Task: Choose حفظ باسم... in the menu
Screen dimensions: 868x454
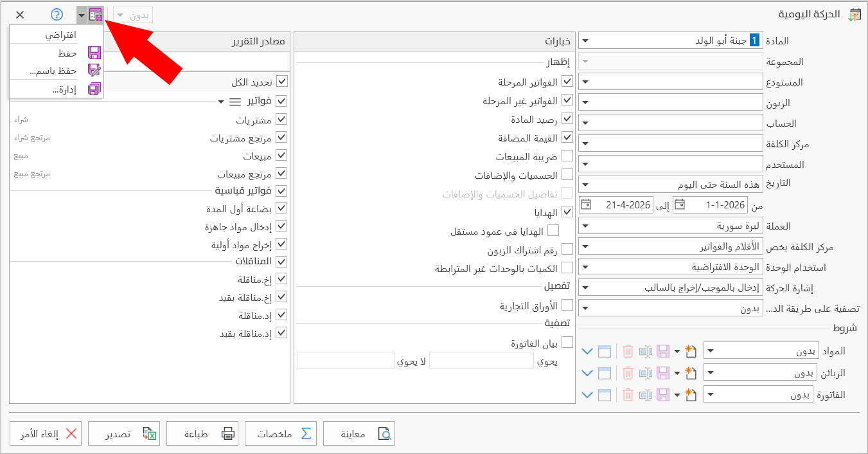Action: click(x=57, y=71)
